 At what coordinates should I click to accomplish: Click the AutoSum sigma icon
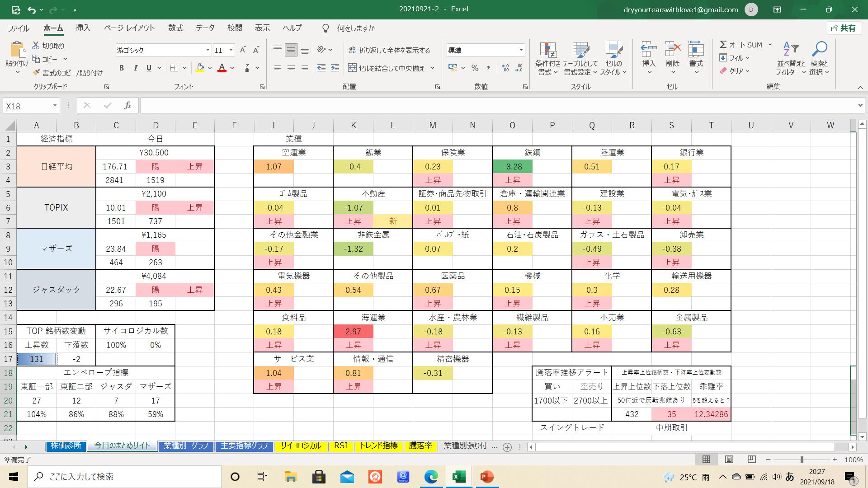(723, 45)
